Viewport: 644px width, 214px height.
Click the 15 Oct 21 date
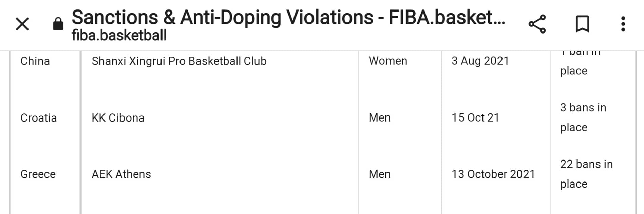pyautogui.click(x=475, y=117)
